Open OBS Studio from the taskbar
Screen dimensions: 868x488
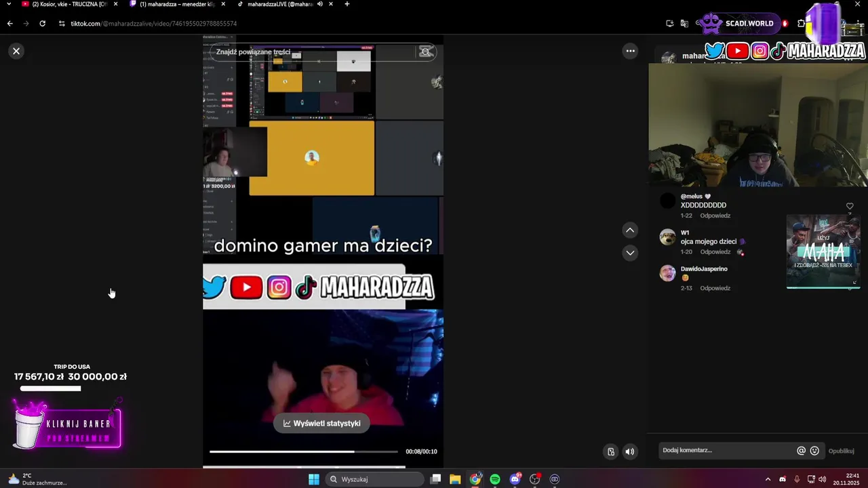point(535,479)
